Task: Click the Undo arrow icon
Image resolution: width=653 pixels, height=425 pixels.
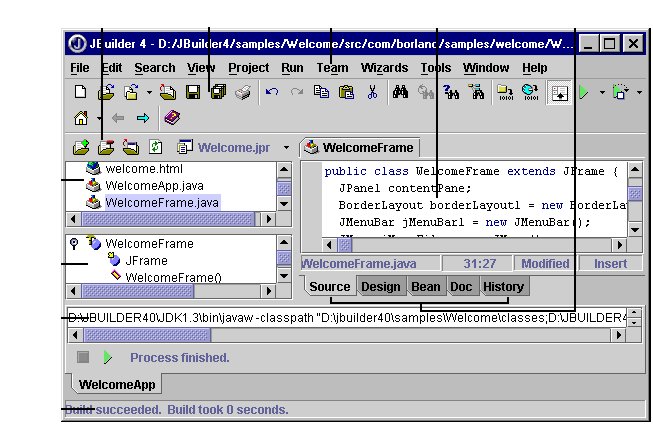Action: pos(272,92)
